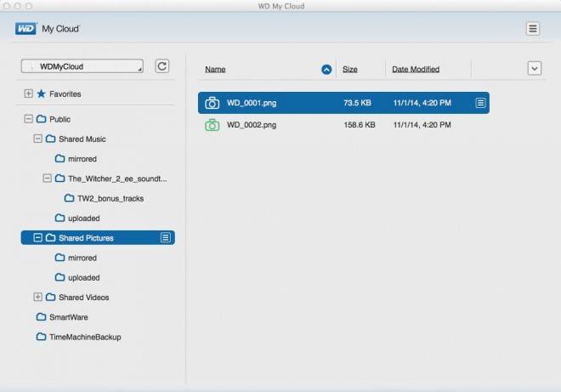The width and height of the screenshot is (561, 392).
Task: Click the Public folder icon
Action: (x=42, y=118)
